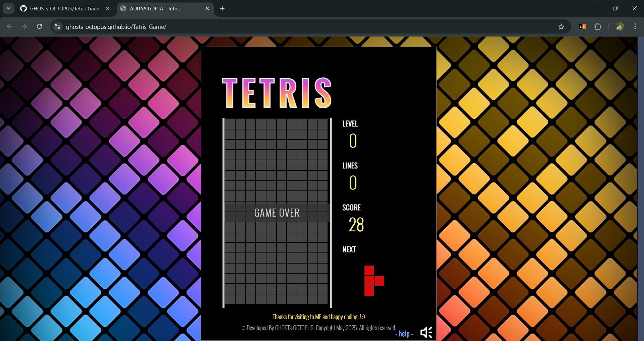This screenshot has width=644, height=341.
Task: Close the ADITYA GUPTA Tetris tab
Action: [207, 8]
